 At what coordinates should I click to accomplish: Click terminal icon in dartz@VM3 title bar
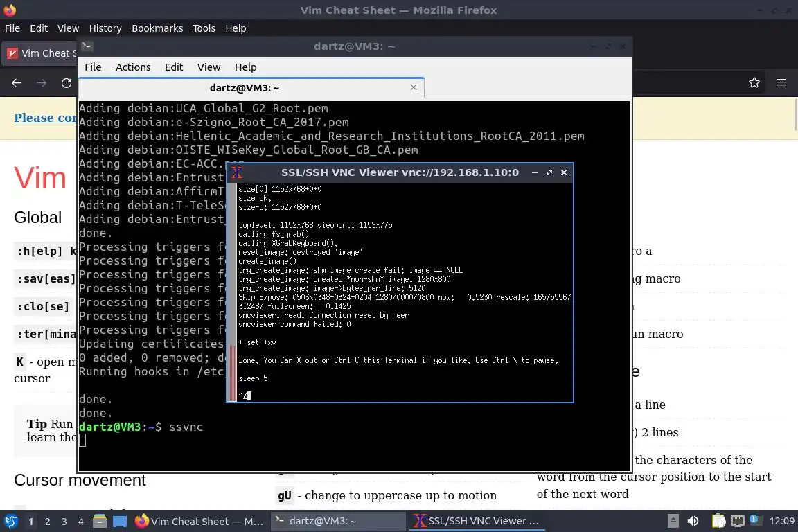[x=87, y=46]
